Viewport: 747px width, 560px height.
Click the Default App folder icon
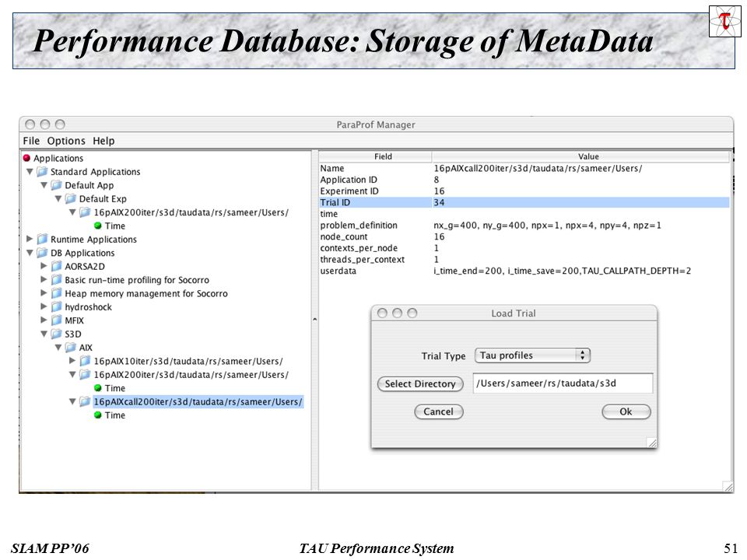point(57,185)
